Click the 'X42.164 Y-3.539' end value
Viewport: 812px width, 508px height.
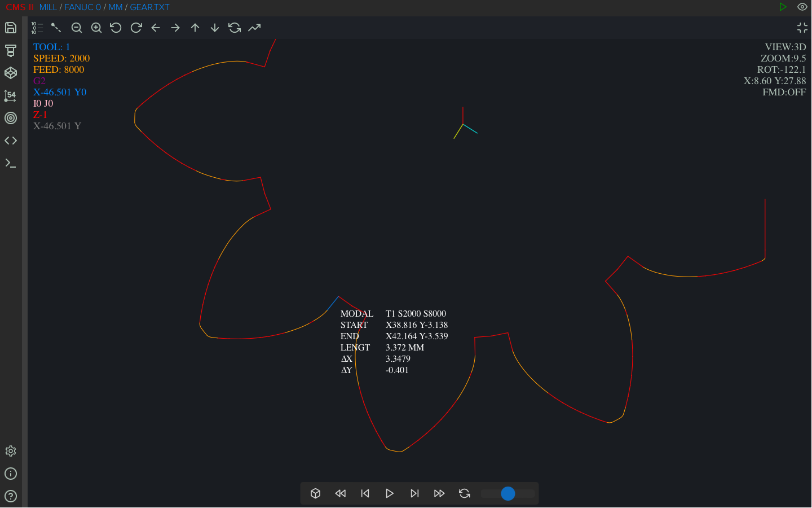click(x=417, y=336)
